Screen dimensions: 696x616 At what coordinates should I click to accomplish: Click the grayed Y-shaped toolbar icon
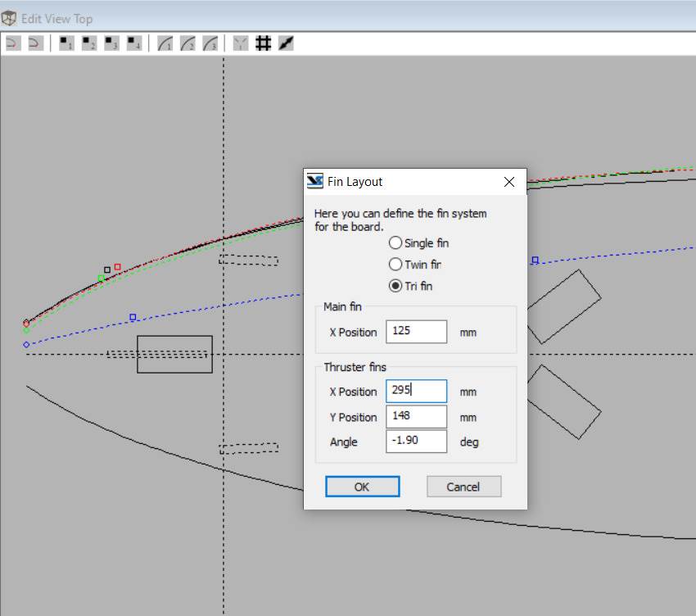[x=241, y=43]
